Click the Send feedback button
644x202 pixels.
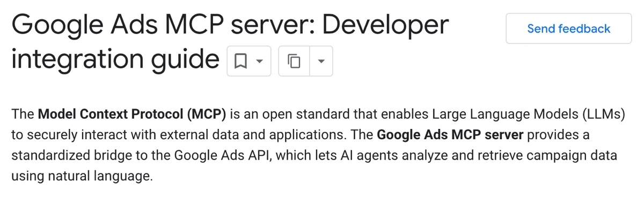coord(568,28)
